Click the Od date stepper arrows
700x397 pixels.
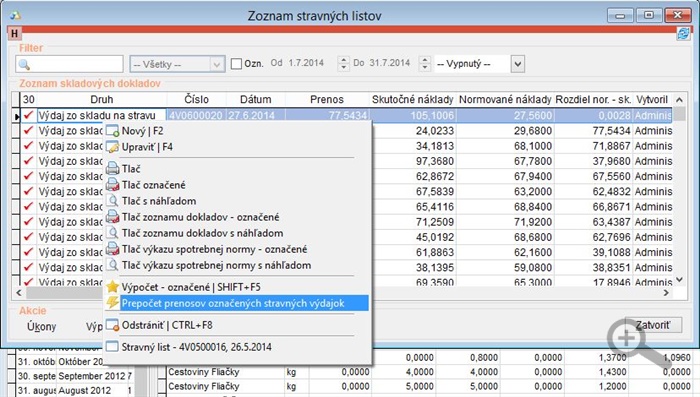point(343,63)
